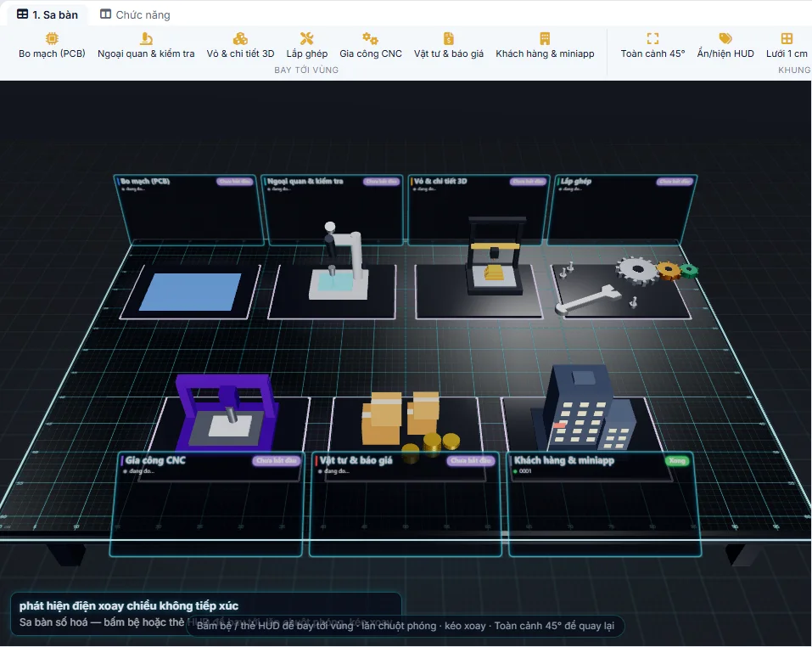This screenshot has width=812, height=647.
Task: Click the purple badge on Gia công CNC card
Action: click(277, 460)
